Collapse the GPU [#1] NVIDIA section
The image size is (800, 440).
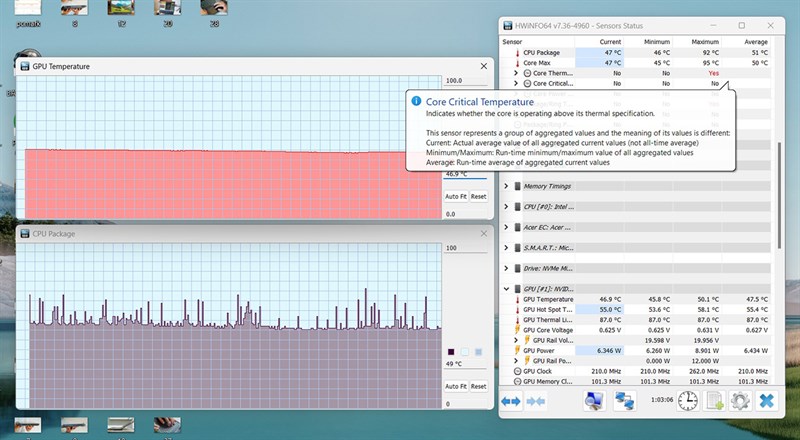coord(506,289)
